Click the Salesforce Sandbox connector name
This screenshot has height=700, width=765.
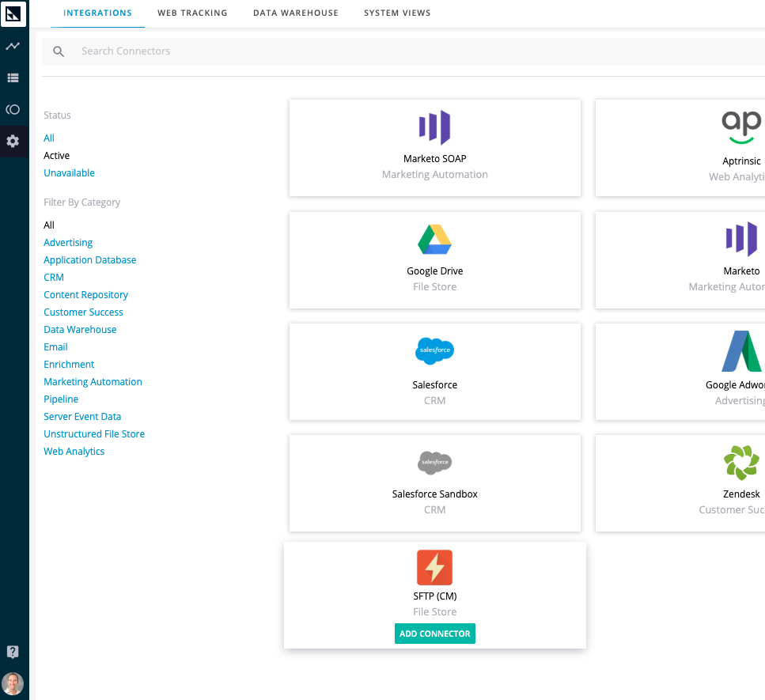(x=434, y=494)
